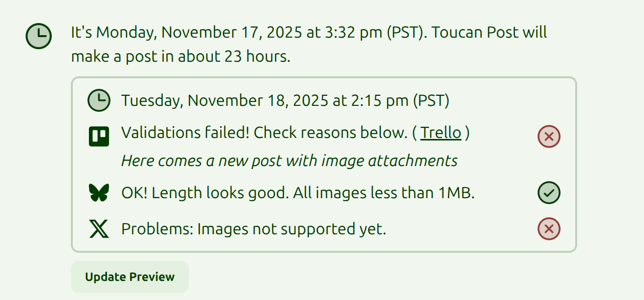The height and width of the screenshot is (300, 644).
Task: Click the green checkmark icon on the Bluesky row
Action: coord(549,192)
